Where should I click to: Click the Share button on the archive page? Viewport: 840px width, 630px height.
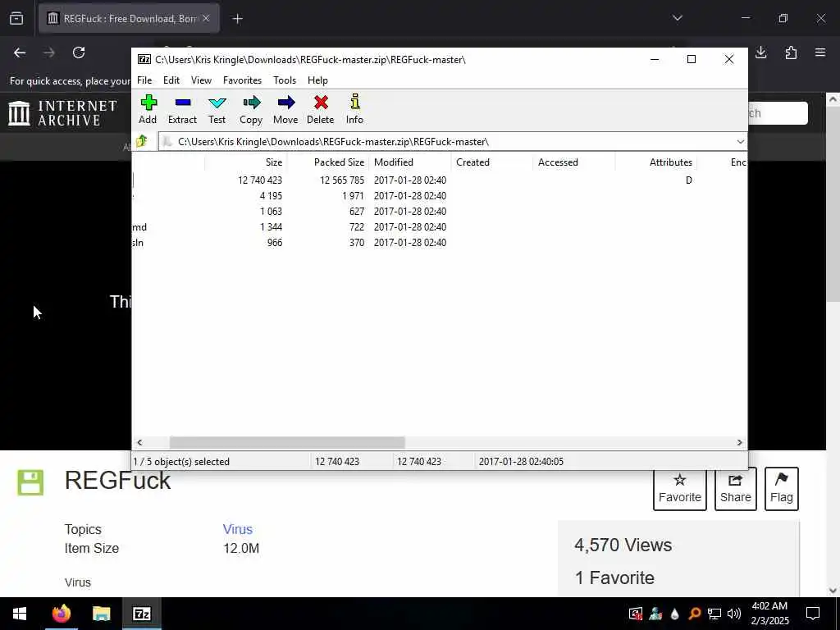pyautogui.click(x=736, y=489)
